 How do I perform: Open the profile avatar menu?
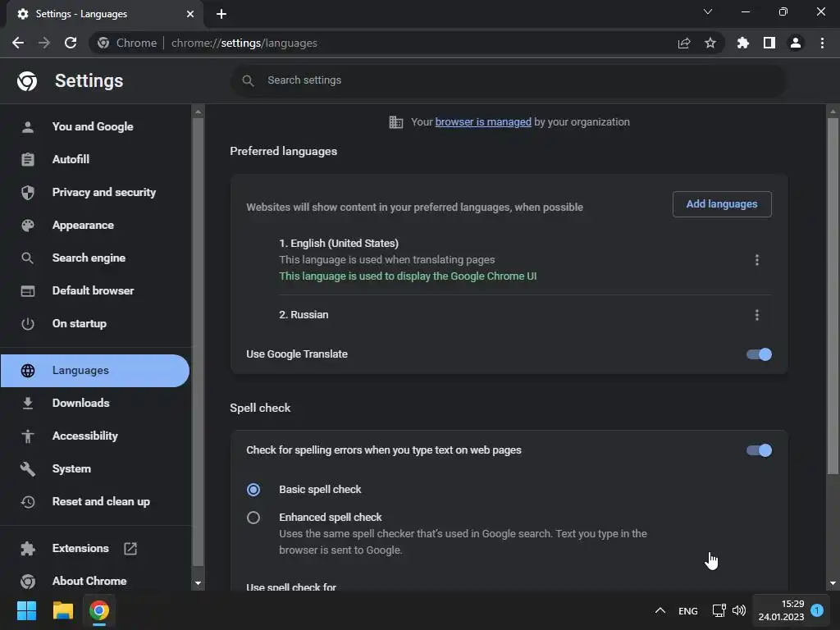pyautogui.click(x=796, y=43)
